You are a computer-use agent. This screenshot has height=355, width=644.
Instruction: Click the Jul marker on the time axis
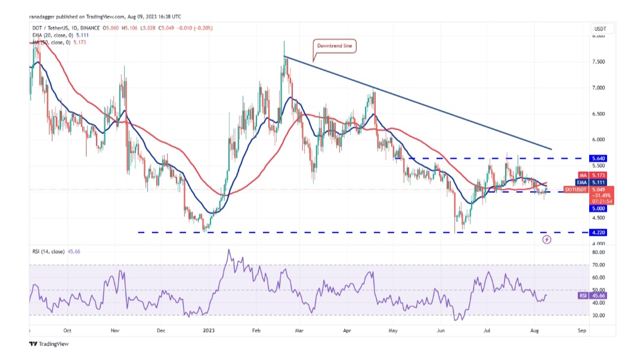coord(487,329)
